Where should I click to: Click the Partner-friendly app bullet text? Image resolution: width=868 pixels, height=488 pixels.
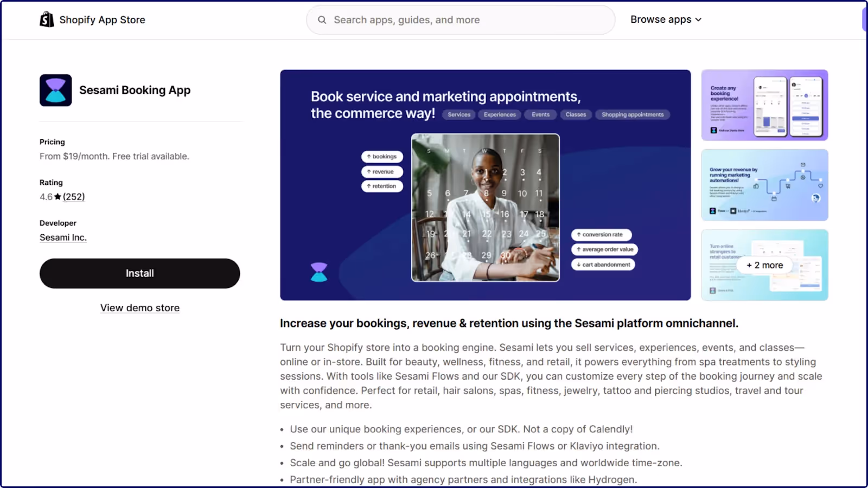pyautogui.click(x=463, y=479)
